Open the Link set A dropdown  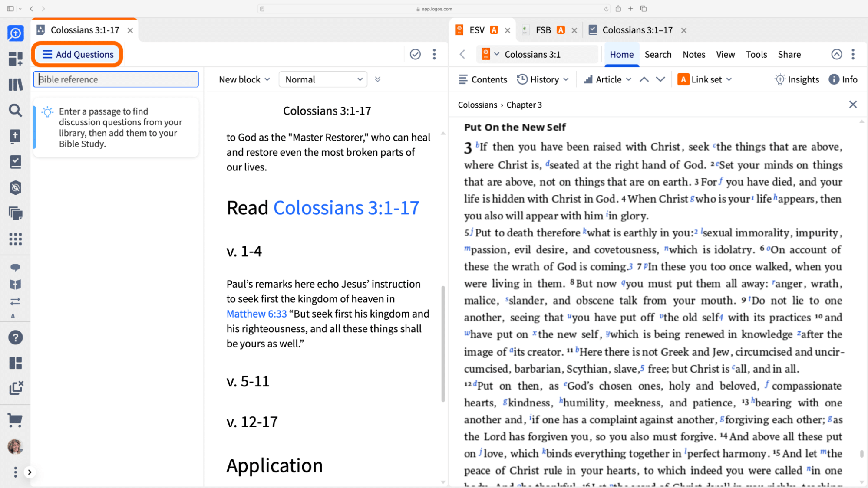(705, 79)
